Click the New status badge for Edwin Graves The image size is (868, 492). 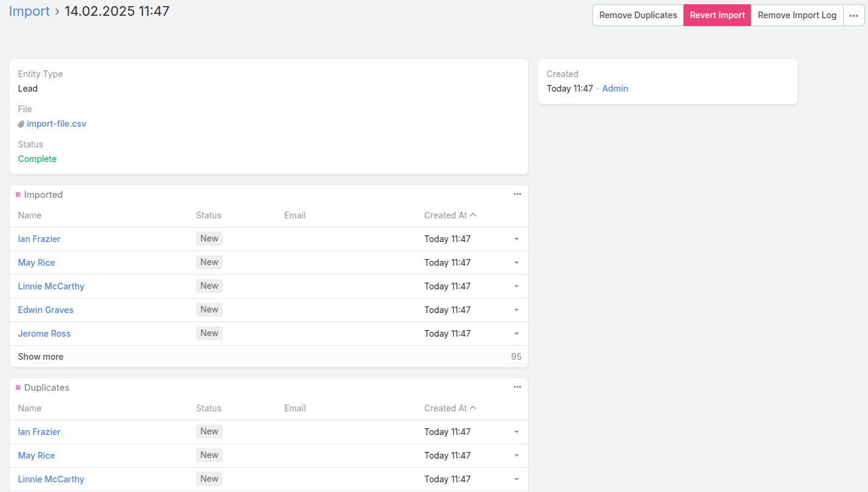tap(209, 309)
